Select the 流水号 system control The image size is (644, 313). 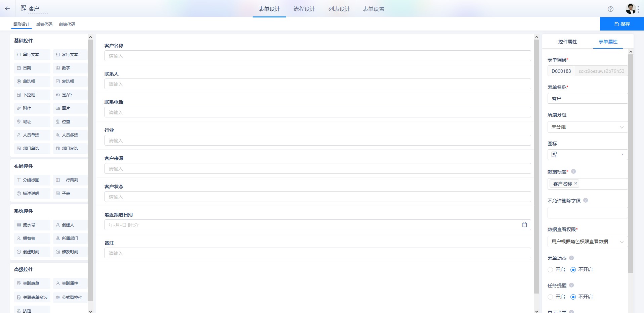[x=32, y=225]
